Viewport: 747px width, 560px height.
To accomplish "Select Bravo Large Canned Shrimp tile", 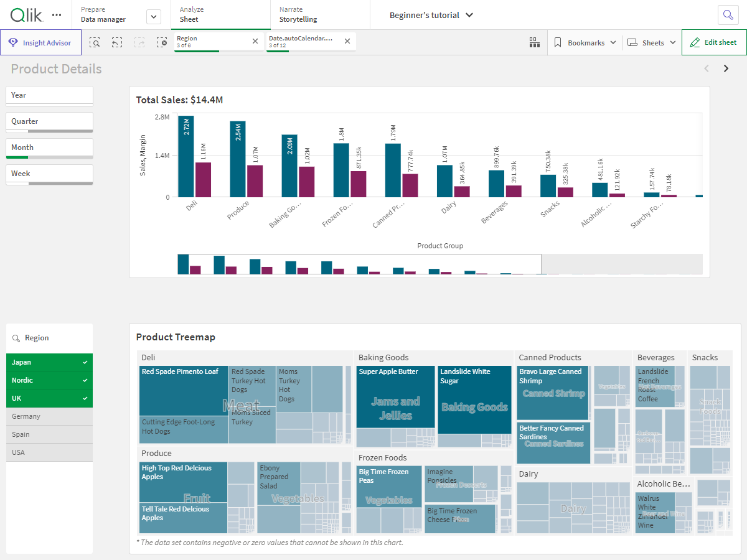I will [x=553, y=393].
